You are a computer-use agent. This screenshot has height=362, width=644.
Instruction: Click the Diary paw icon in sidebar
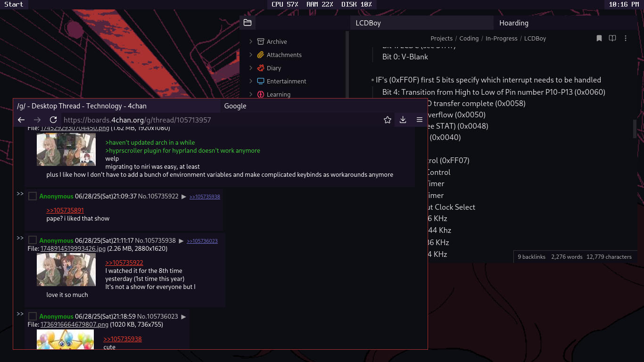(x=261, y=68)
